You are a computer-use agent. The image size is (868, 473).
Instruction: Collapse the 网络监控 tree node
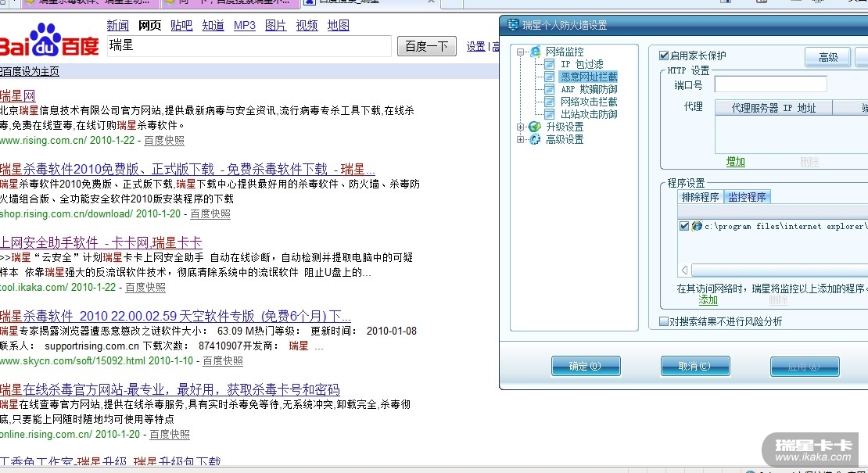(x=520, y=52)
